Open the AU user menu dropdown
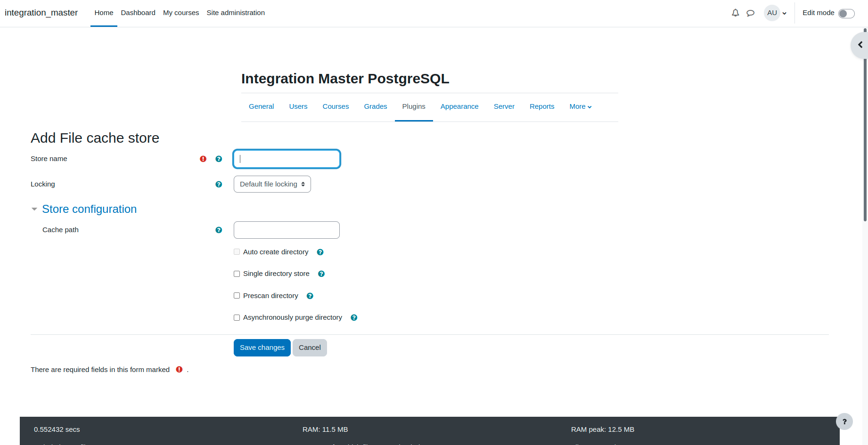Viewport: 868px width, 445px height. [x=775, y=13]
